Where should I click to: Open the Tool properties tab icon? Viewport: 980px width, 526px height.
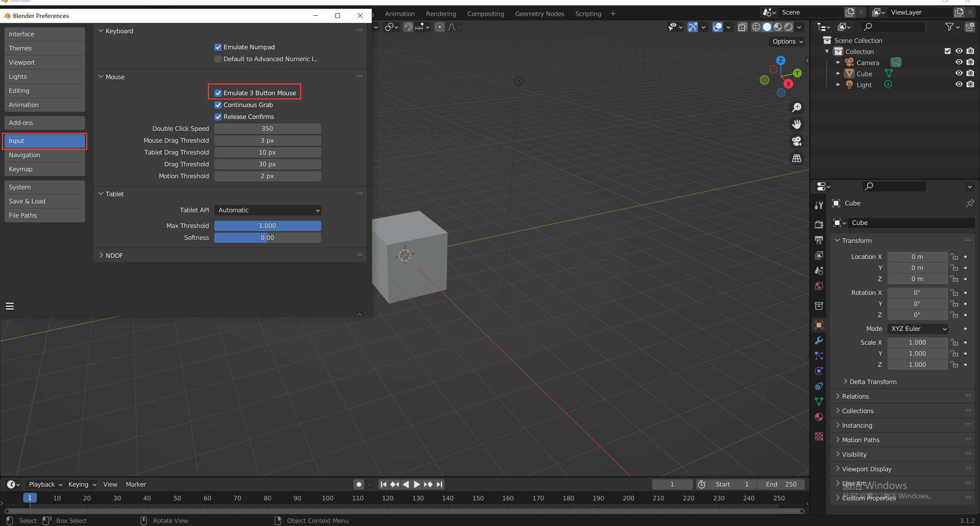(x=819, y=205)
